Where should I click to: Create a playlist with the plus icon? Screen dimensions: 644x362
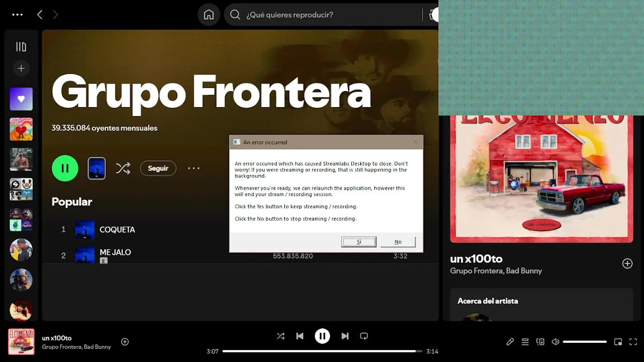tap(21, 68)
